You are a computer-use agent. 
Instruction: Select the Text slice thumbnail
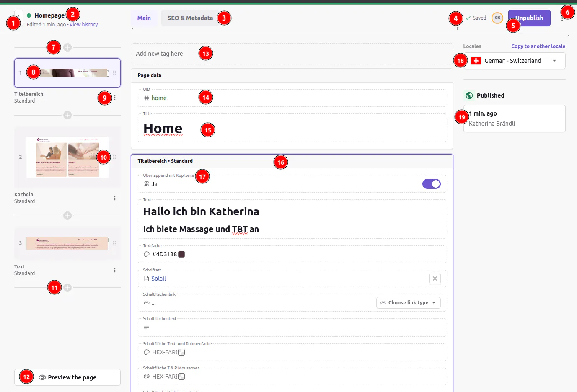67,243
